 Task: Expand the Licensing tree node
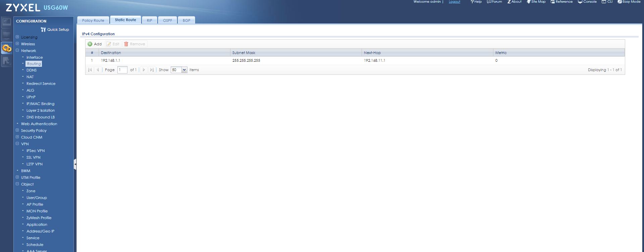17,37
